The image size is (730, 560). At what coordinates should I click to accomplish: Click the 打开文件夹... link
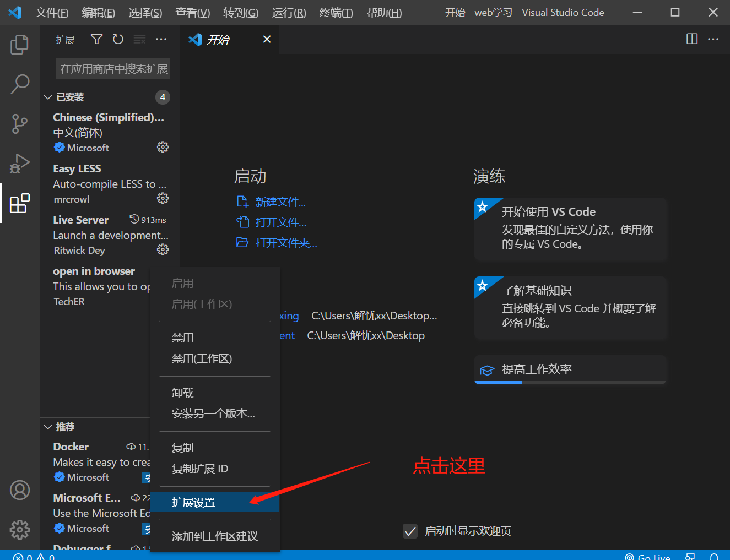pyautogui.click(x=286, y=243)
